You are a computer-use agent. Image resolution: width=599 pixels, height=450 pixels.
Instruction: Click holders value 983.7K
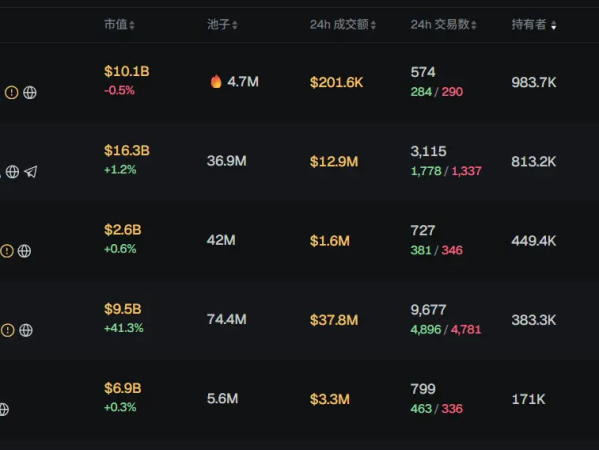point(534,83)
